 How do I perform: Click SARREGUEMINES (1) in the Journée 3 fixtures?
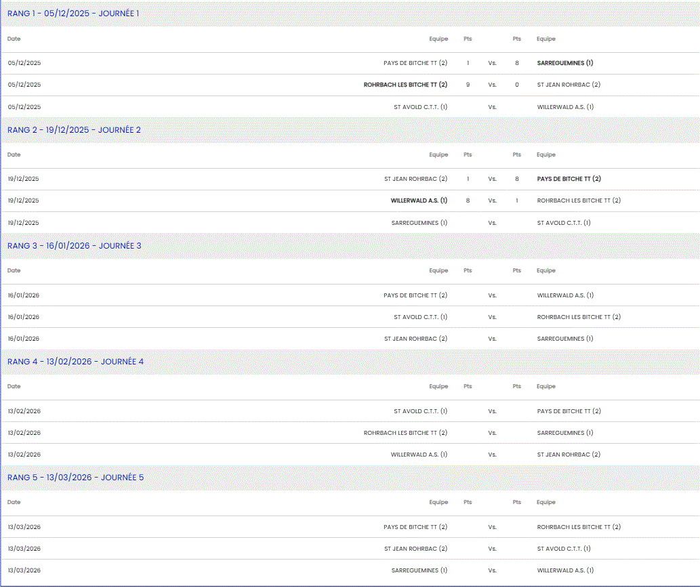564,339
